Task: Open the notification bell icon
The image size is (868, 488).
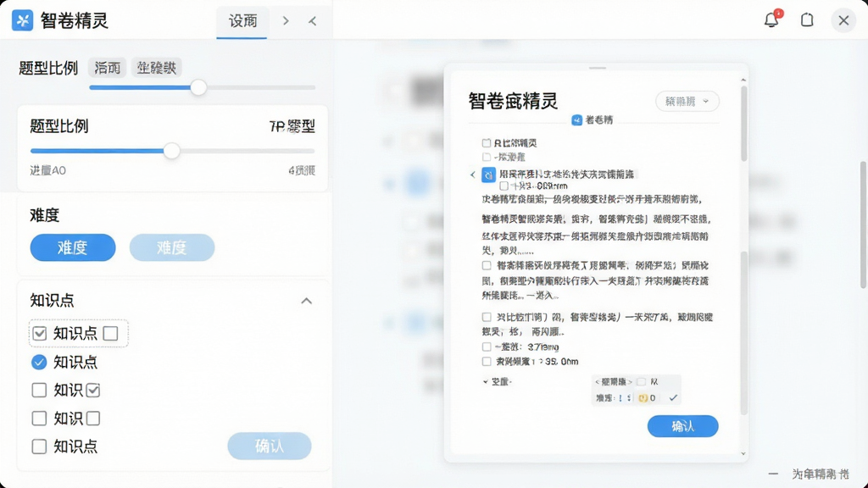Action: pyautogui.click(x=771, y=19)
